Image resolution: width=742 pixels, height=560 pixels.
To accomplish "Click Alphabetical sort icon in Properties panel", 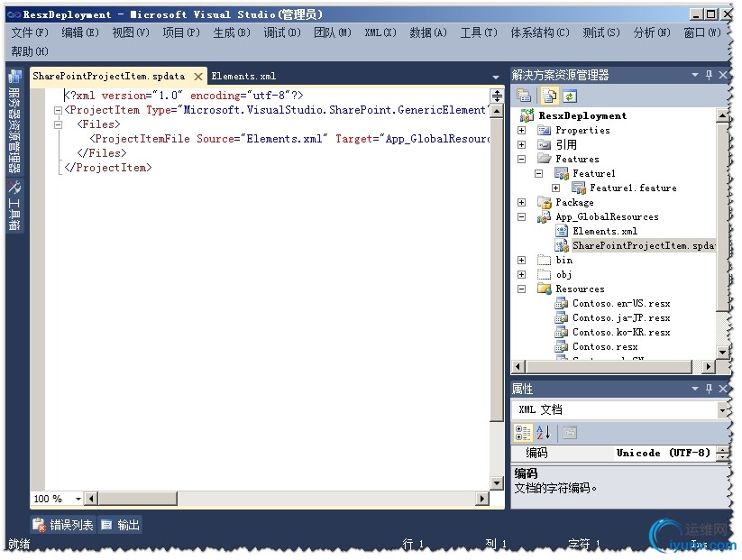I will click(x=544, y=433).
